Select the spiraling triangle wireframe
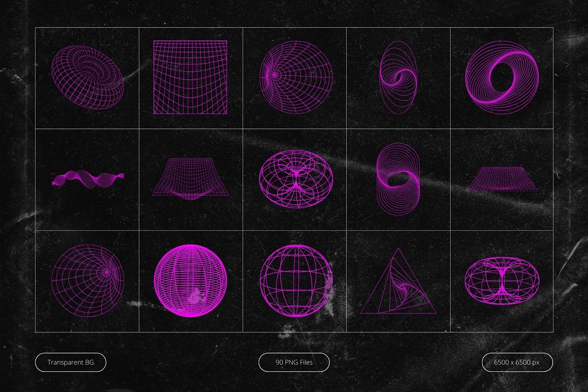 [x=398, y=285]
